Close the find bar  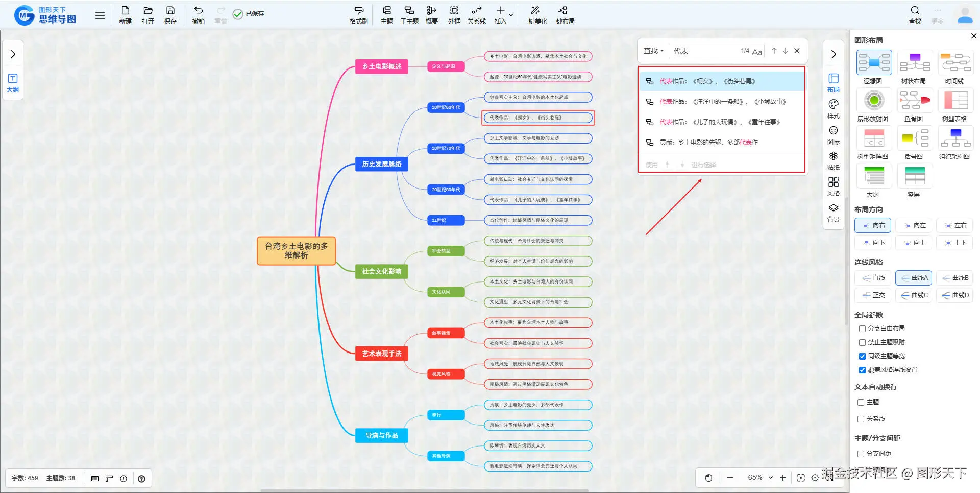coord(797,51)
